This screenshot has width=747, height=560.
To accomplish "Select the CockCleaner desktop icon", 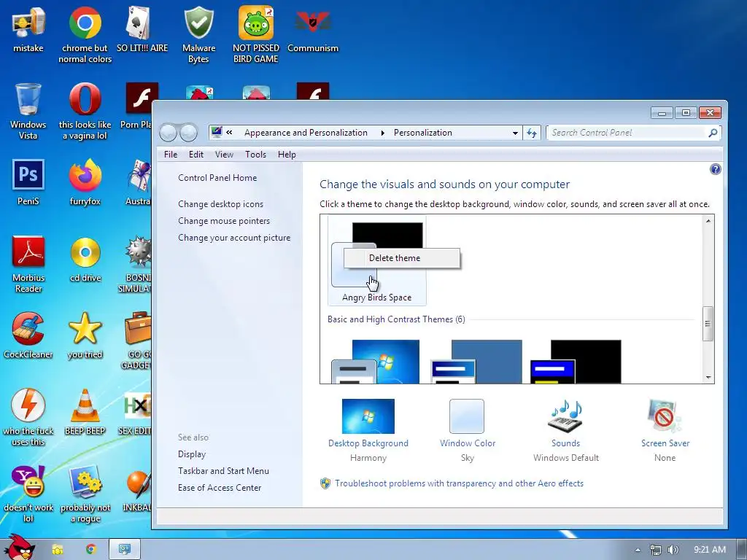I will 28,335.
